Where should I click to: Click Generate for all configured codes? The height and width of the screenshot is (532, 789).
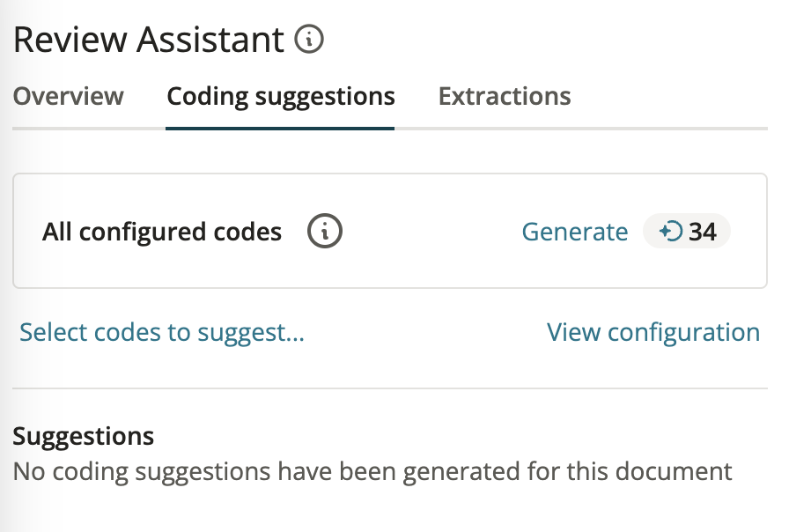click(x=575, y=232)
